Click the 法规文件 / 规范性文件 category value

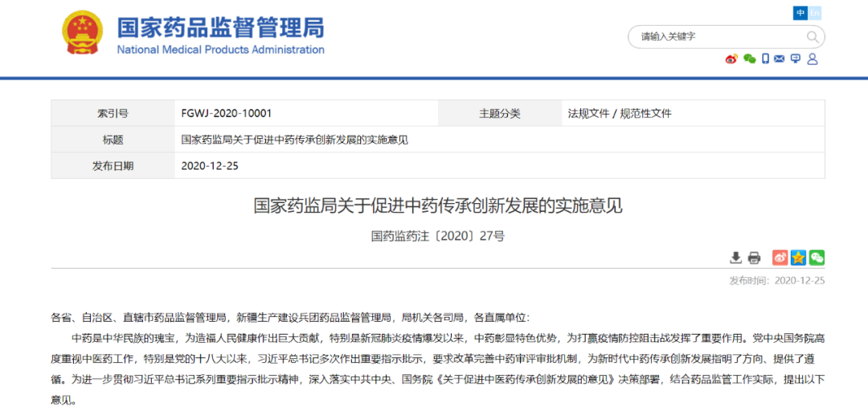(620, 114)
